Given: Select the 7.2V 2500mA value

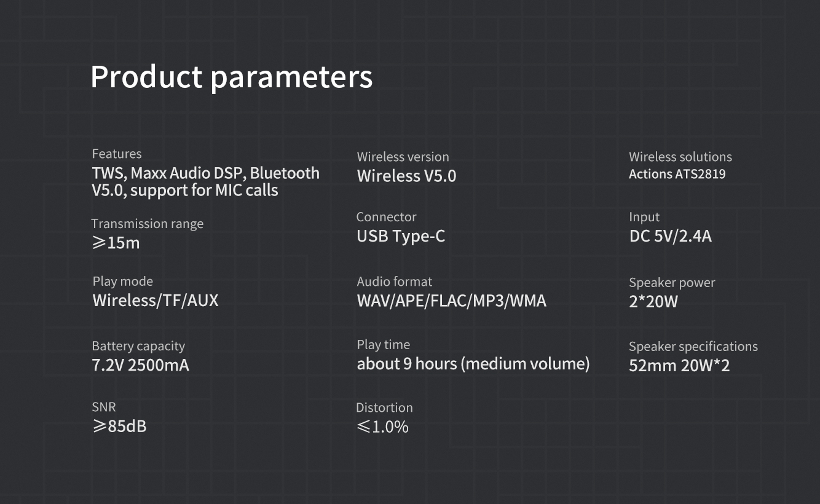Looking at the screenshot, I should pyautogui.click(x=140, y=365).
